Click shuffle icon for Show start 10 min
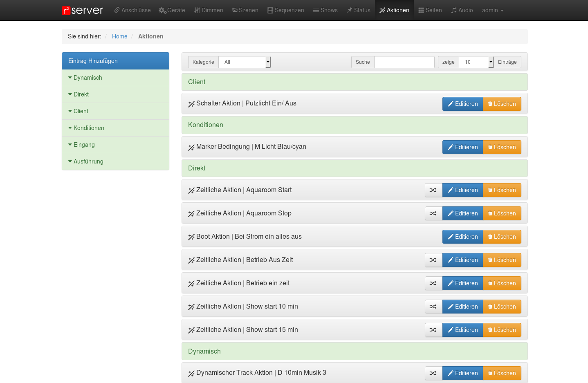 [433, 307]
